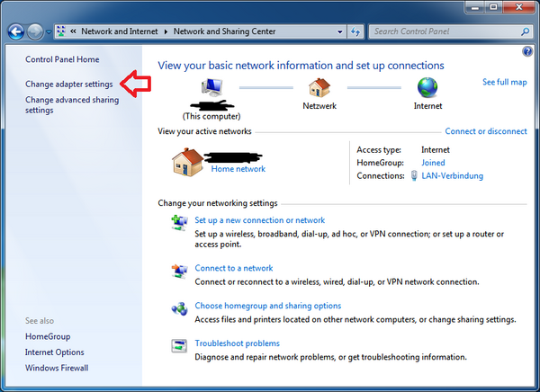This screenshot has width=540, height=392.
Task: Open the address bar history dropdown
Action: (x=340, y=31)
